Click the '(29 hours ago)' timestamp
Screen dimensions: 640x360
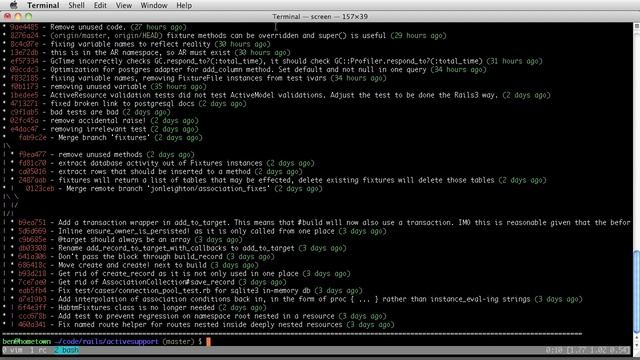(x=418, y=36)
